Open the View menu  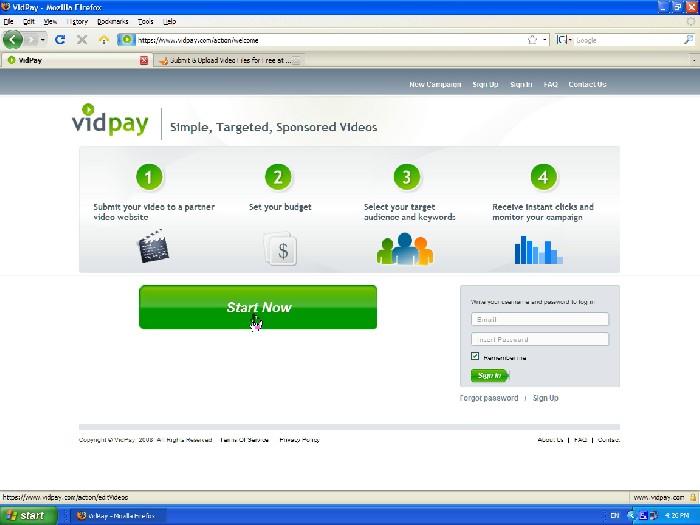coord(50,21)
